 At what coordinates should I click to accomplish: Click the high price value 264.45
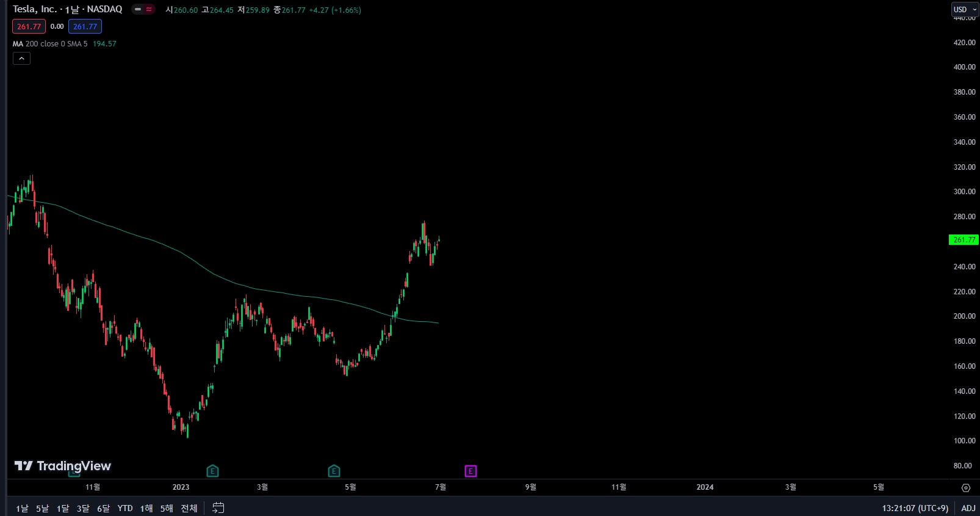[222, 10]
